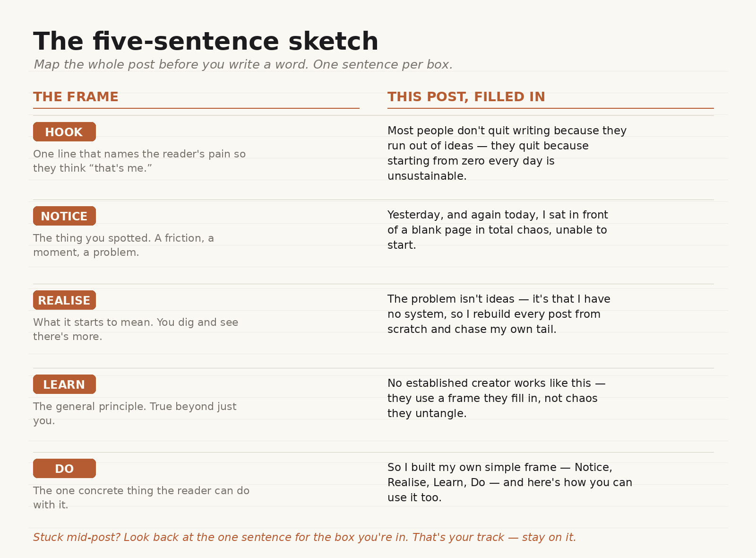Select the DO label badge

pyautogui.click(x=64, y=469)
